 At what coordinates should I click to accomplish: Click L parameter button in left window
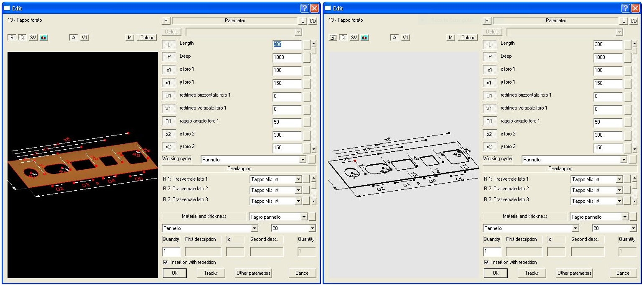point(169,44)
